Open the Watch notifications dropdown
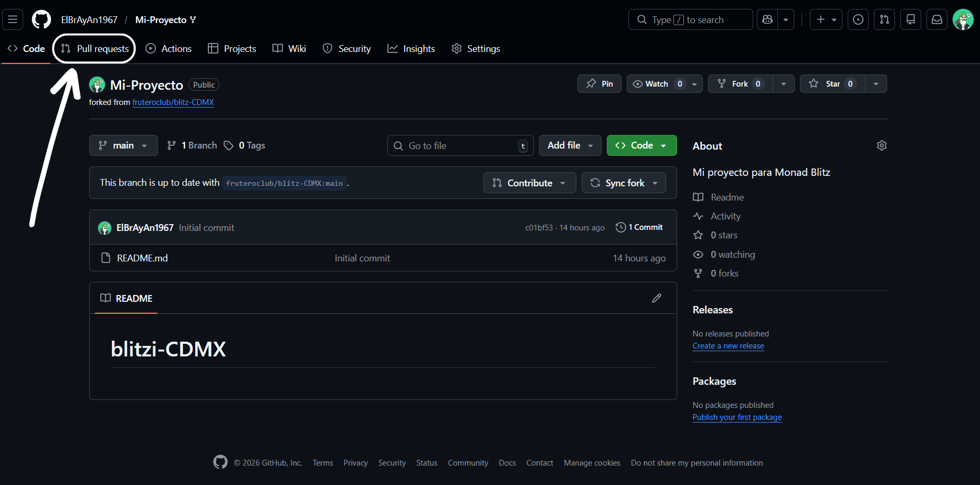Viewport: 980px width, 485px height. pos(665,84)
